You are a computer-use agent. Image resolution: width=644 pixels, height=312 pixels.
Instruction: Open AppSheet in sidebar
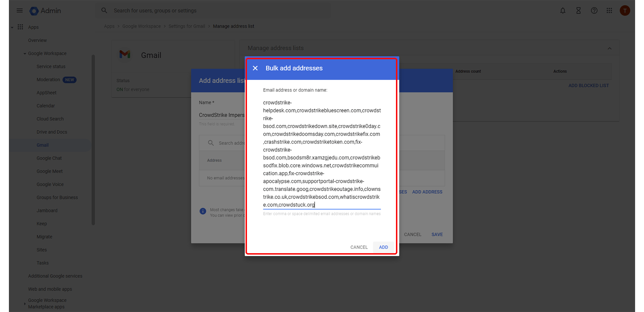click(x=46, y=93)
